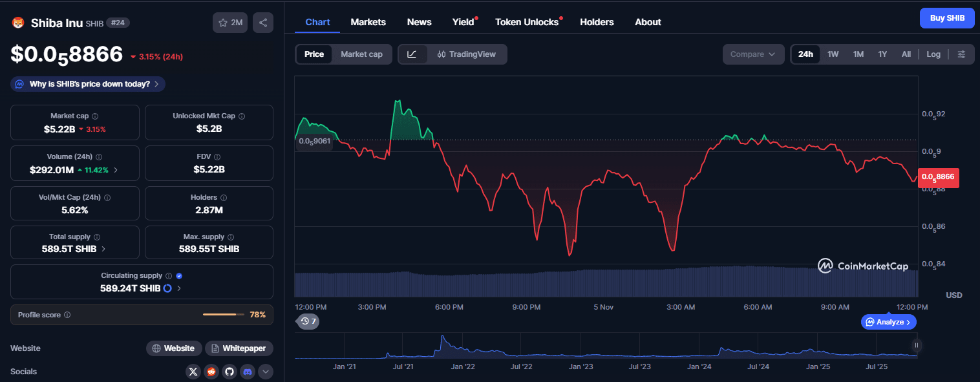Open chart settings sliders icon

coord(962,54)
